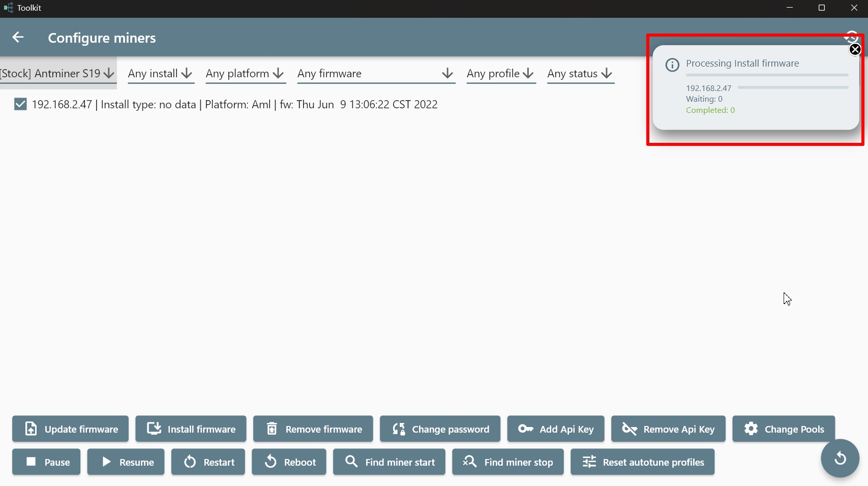Open the [Stock] Antminer S19 model dropdown
This screenshot has width=868, height=486.
click(x=57, y=73)
